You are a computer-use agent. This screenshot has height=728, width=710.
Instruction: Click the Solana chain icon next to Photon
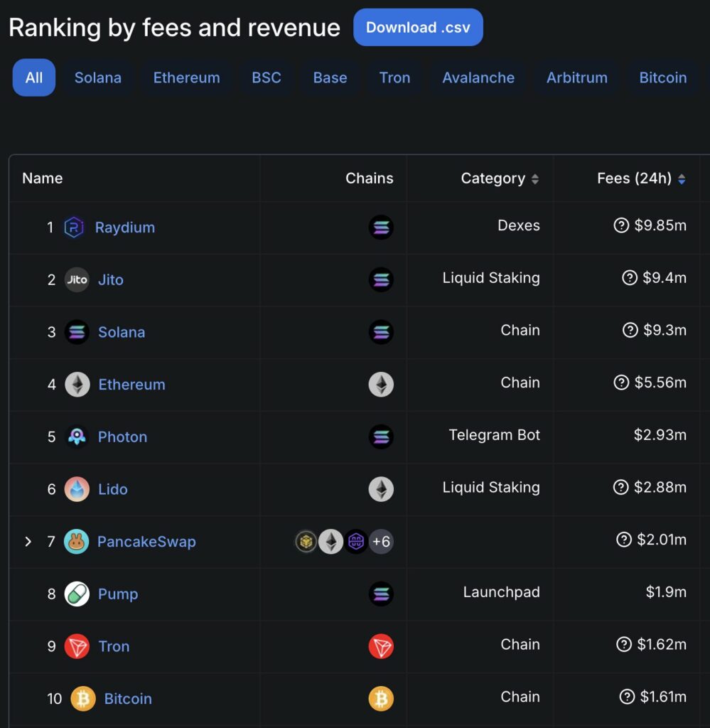[x=381, y=436]
